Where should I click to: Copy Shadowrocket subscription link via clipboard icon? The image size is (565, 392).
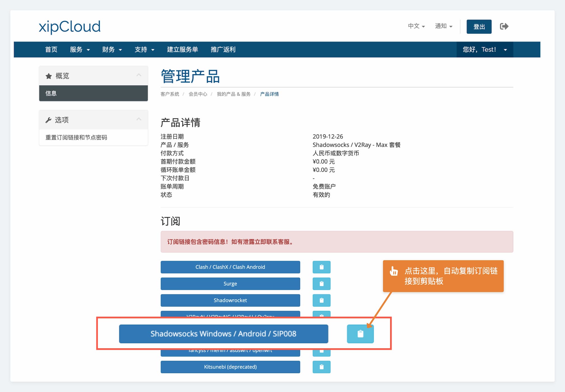[321, 300]
